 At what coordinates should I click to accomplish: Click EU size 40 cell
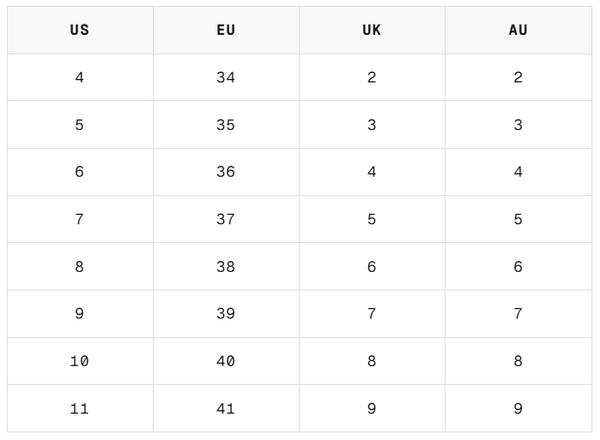(x=226, y=361)
